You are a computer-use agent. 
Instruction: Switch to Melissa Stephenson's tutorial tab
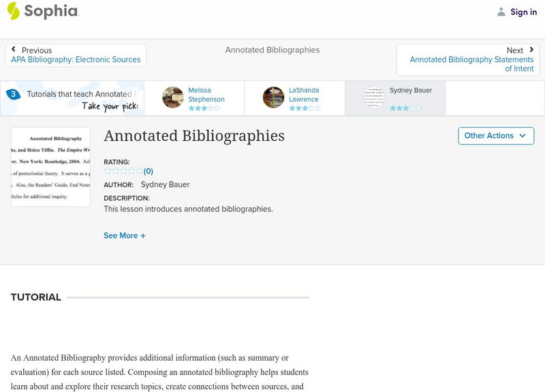click(x=206, y=95)
